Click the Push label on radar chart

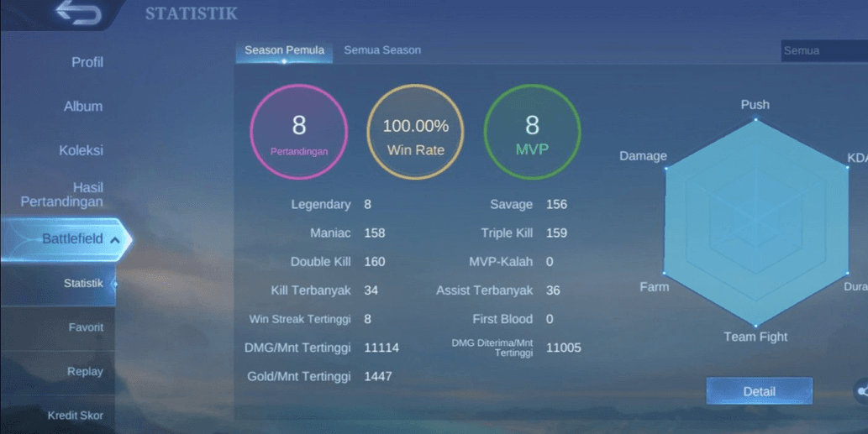pos(755,104)
